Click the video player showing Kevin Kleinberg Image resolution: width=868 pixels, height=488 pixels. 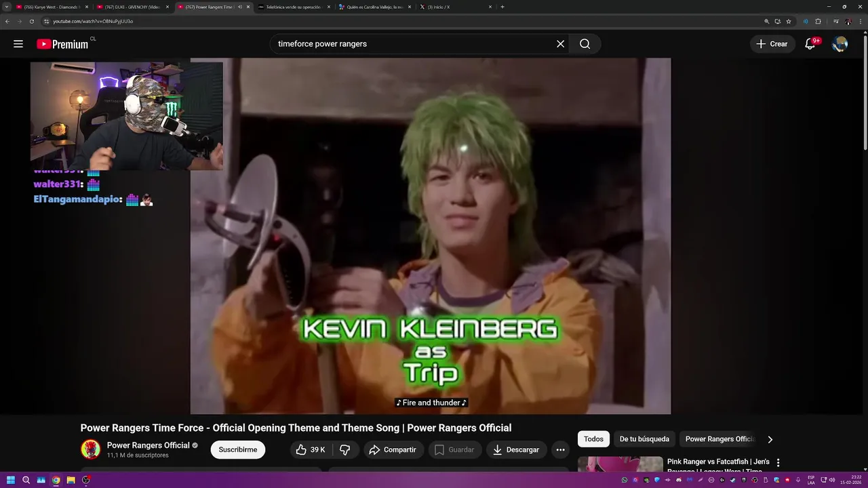coord(431,236)
